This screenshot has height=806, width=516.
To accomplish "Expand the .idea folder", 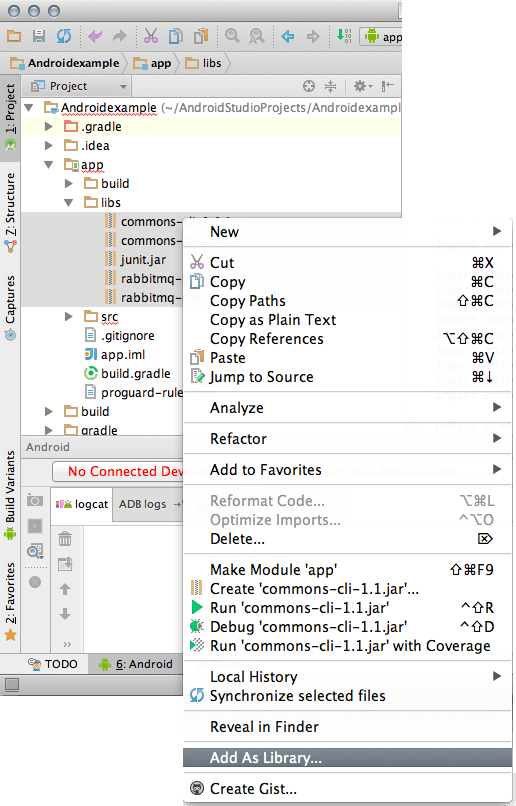I will [x=49, y=145].
